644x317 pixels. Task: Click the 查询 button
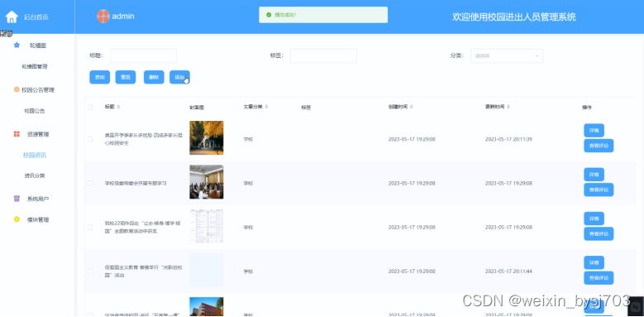coord(100,77)
